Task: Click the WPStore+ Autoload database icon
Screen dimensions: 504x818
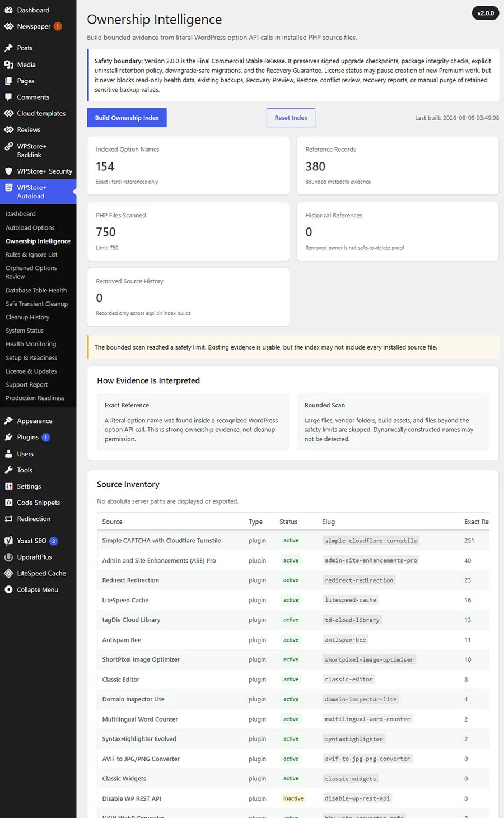Action: click(x=8, y=188)
